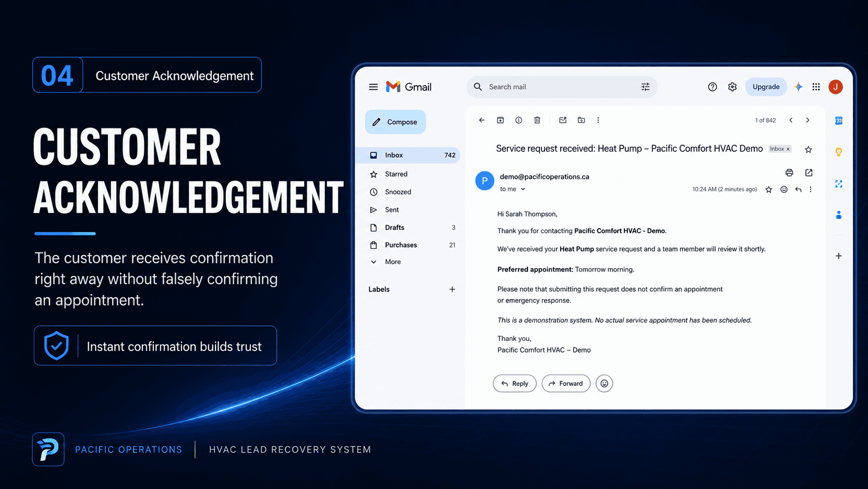Click the Forward button

(x=566, y=384)
